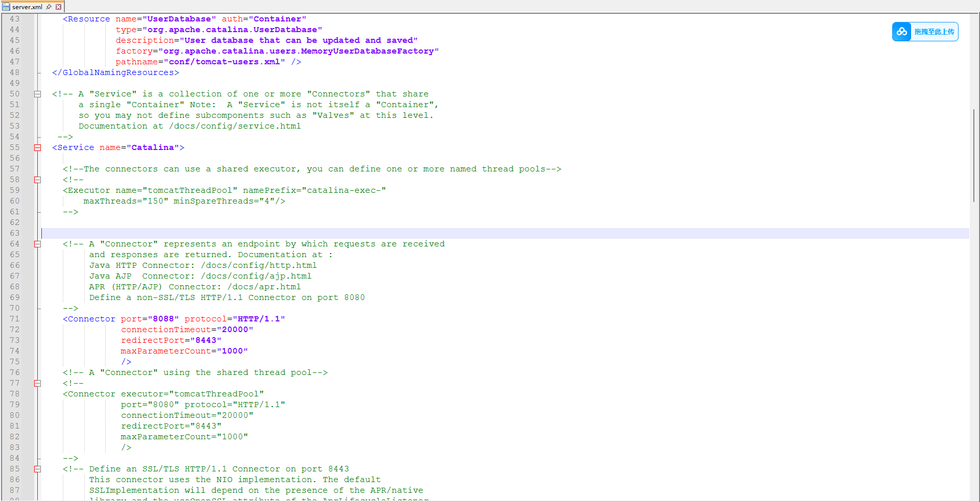Pin the server.xml tab

click(49, 7)
